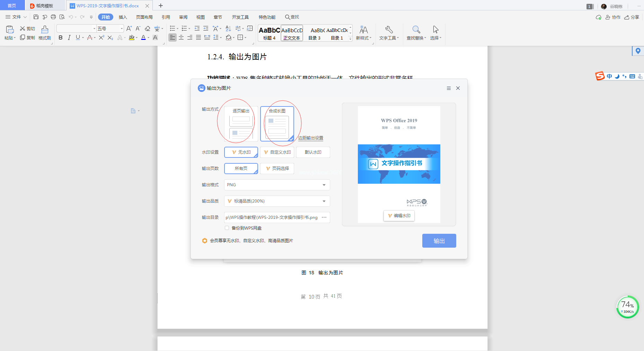This screenshot has height=351, width=644.
Task: Toggle Underline formatting
Action: (78, 37)
